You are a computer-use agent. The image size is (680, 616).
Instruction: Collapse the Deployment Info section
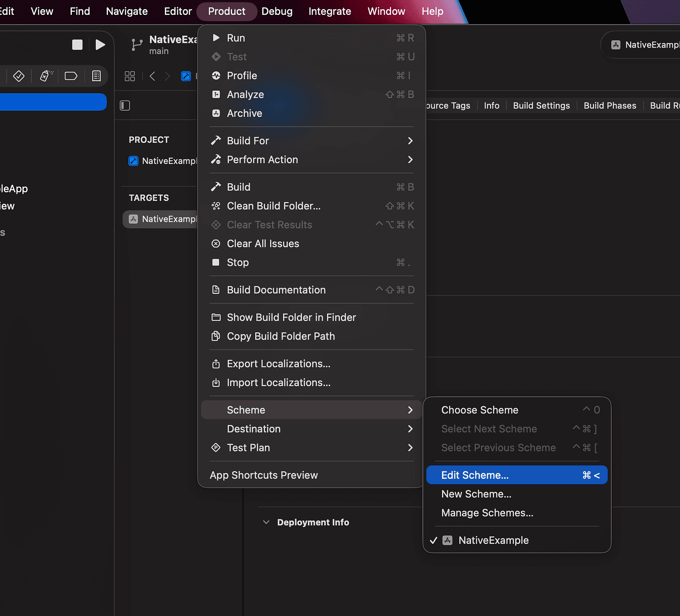[266, 522]
